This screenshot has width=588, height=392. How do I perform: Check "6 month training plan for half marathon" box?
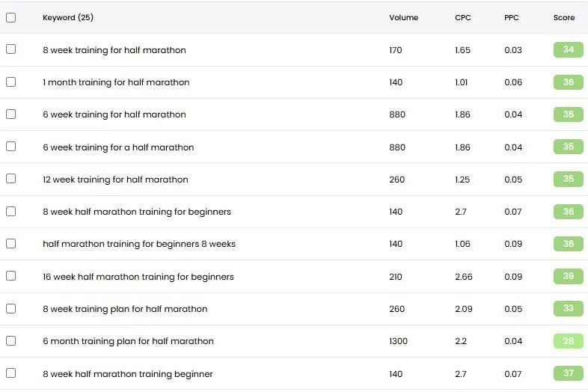[x=10, y=340]
